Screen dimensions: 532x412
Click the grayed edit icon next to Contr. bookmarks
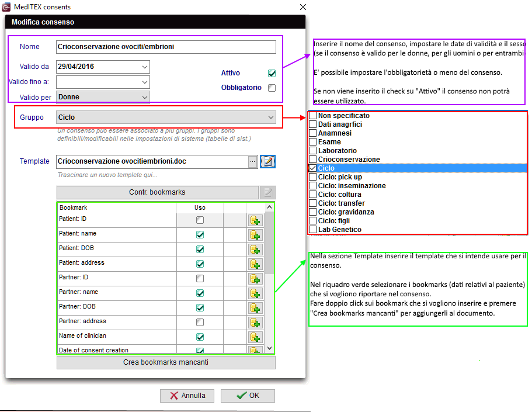(267, 193)
